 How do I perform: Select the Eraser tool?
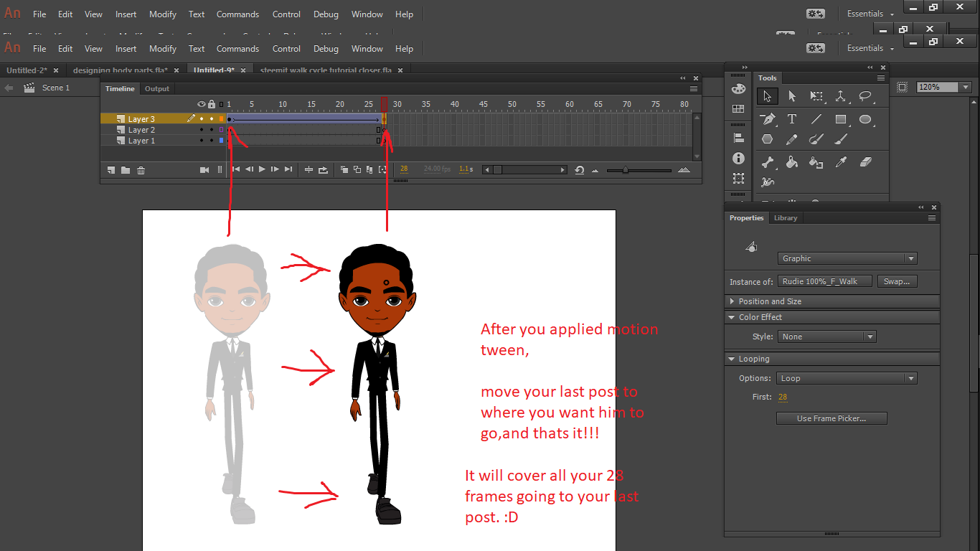865,162
